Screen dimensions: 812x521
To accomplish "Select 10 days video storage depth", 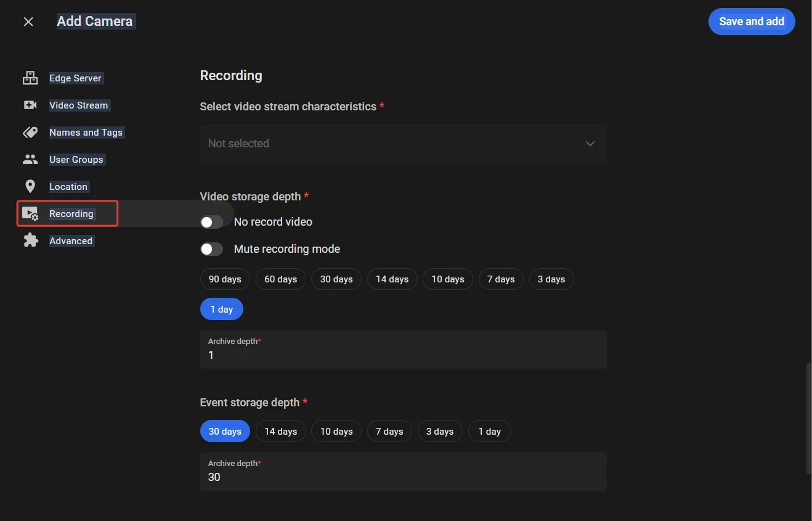I will (448, 279).
